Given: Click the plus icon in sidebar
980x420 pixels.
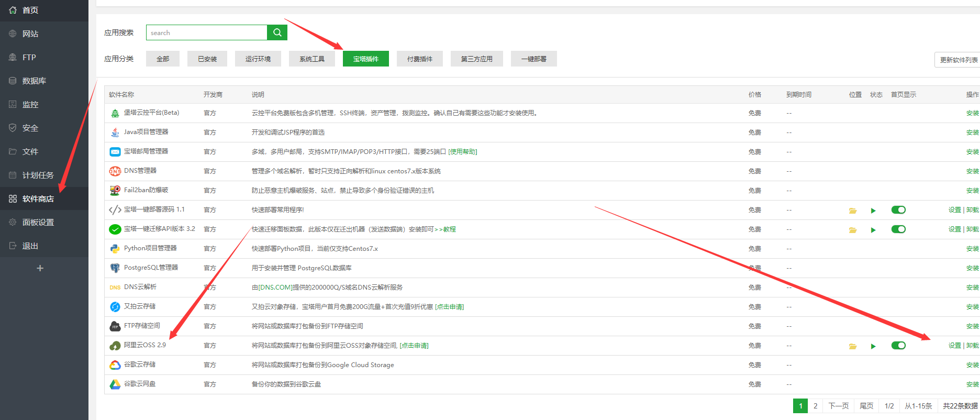Looking at the screenshot, I should [x=40, y=268].
